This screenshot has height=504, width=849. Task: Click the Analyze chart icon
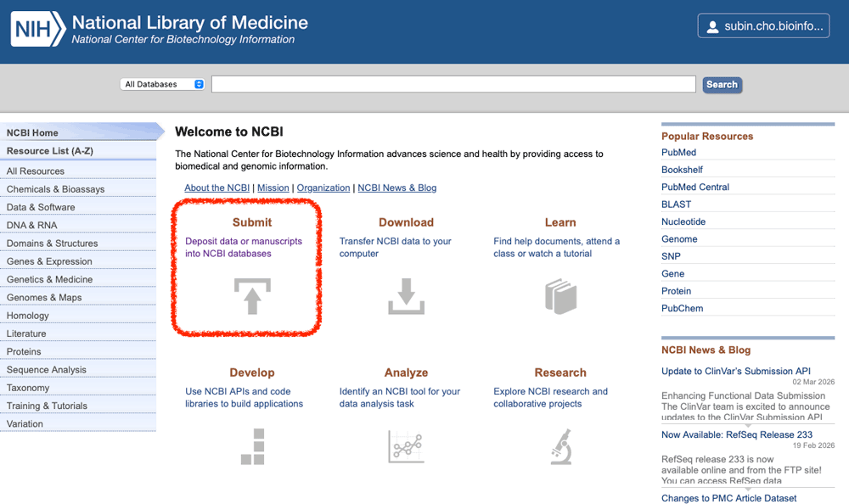click(x=406, y=446)
